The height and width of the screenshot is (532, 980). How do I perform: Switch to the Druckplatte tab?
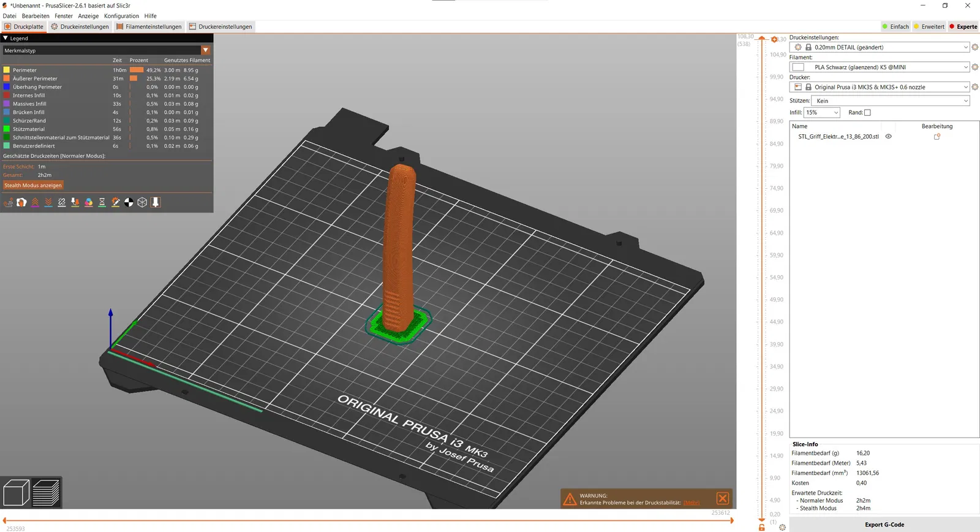pyautogui.click(x=24, y=27)
